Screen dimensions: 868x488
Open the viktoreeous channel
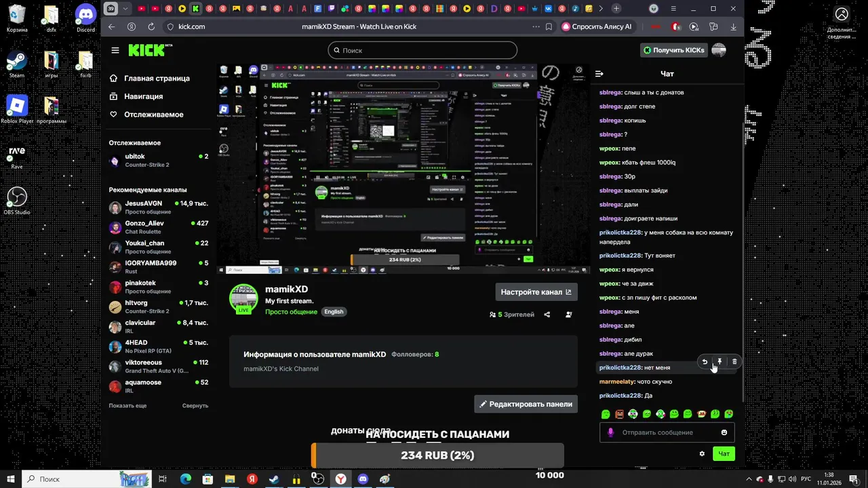[159, 367]
